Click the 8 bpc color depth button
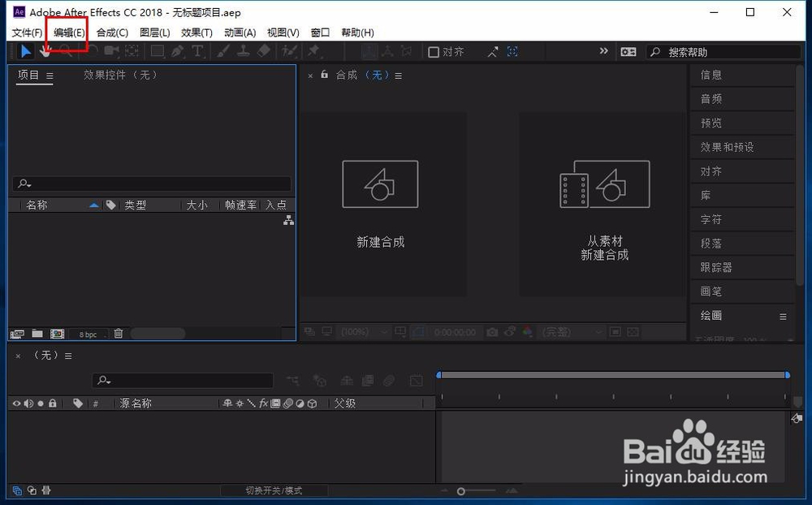 pyautogui.click(x=88, y=334)
